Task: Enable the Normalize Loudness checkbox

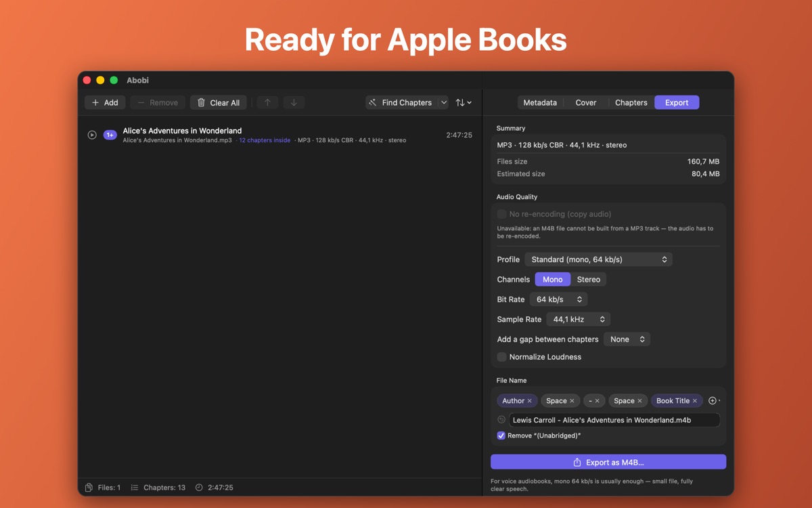Action: tap(501, 357)
